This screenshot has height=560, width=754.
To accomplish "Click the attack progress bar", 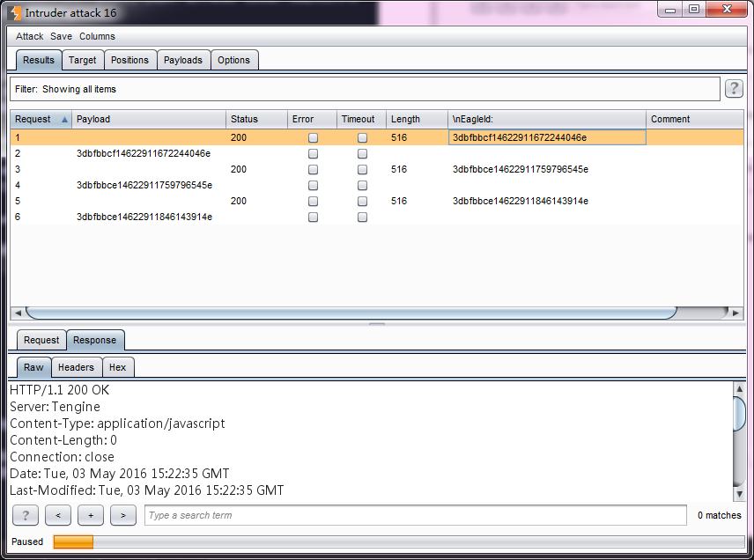I will pos(398,542).
